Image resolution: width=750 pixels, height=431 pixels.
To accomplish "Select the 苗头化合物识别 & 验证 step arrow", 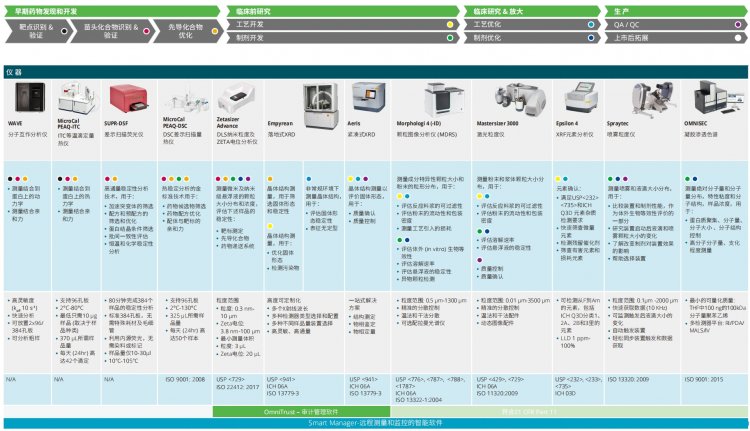I will [114, 31].
